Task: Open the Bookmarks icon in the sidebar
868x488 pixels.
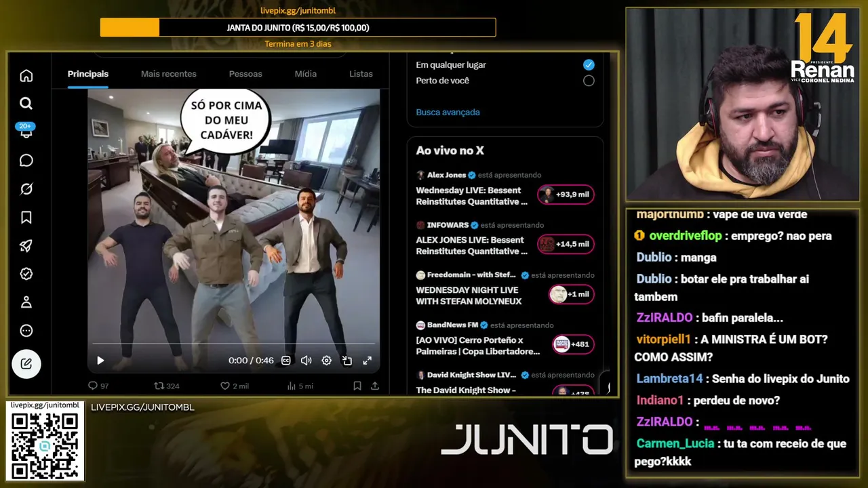Action: [x=26, y=218]
